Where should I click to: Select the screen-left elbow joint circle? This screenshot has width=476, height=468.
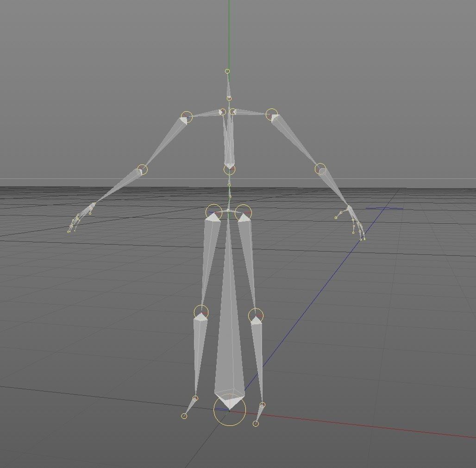pyautogui.click(x=142, y=170)
